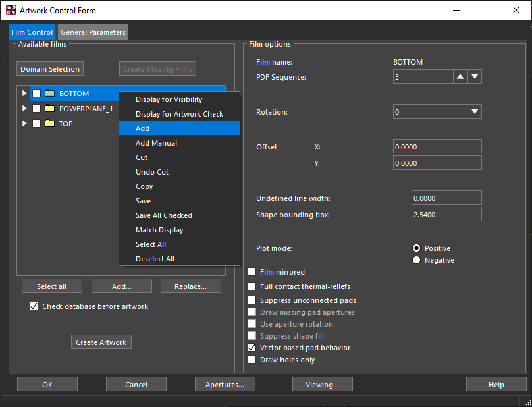Image resolution: width=532 pixels, height=407 pixels.
Task: Choose Display for Visibility menu item
Action: point(180,99)
